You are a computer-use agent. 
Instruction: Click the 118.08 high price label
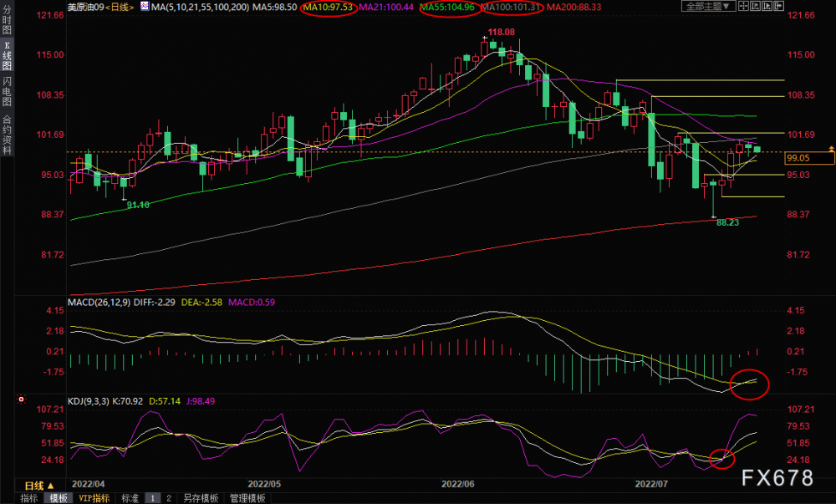point(502,32)
